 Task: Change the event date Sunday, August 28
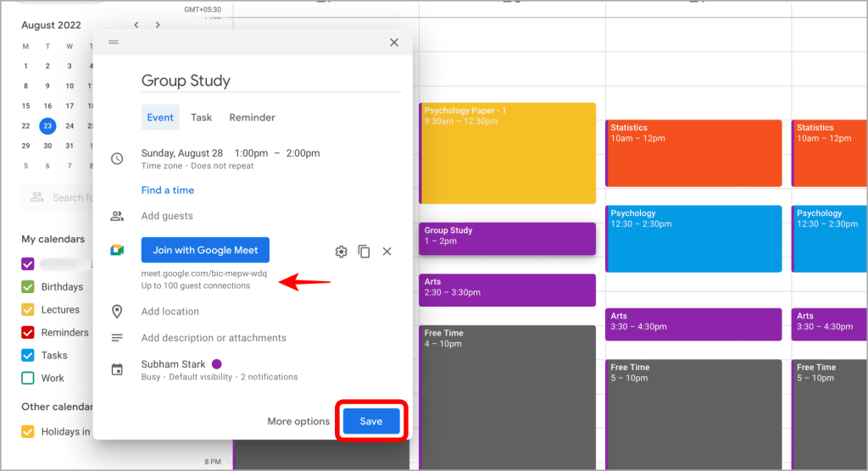tap(182, 153)
